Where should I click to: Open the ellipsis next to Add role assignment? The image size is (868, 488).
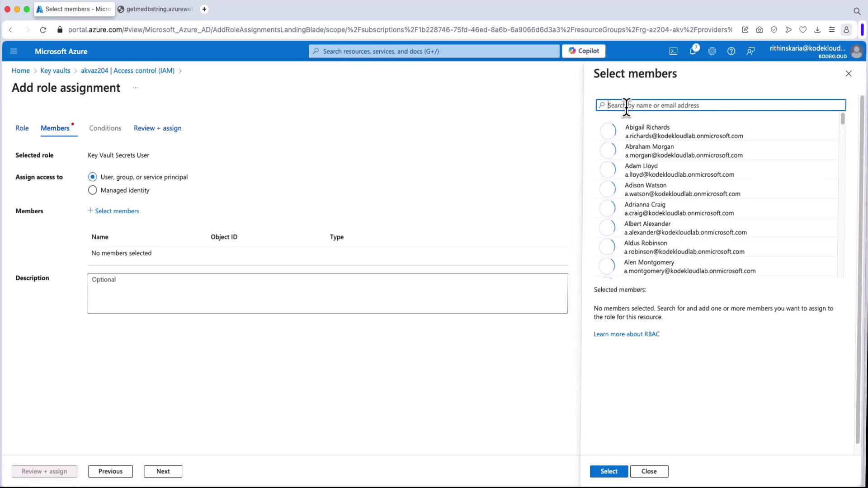[135, 88]
